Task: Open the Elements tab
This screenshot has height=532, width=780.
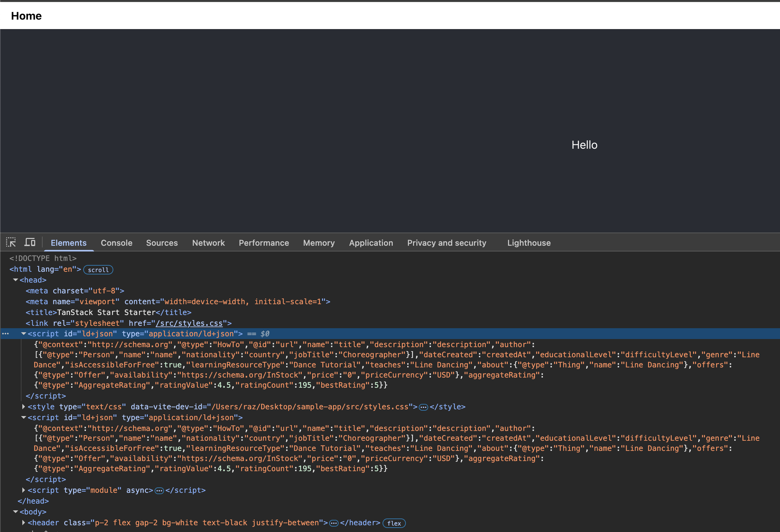Action: click(69, 243)
